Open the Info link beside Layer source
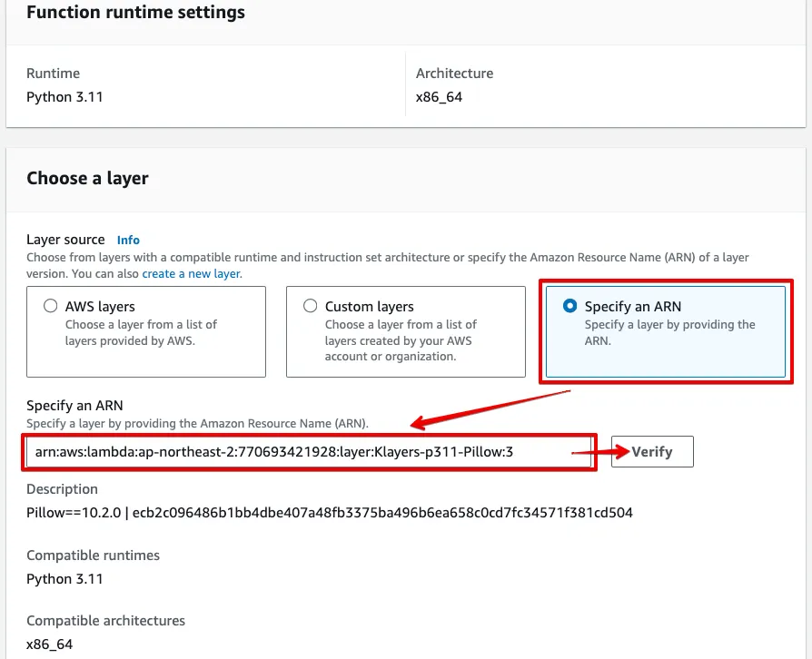812x659 pixels. (x=128, y=241)
